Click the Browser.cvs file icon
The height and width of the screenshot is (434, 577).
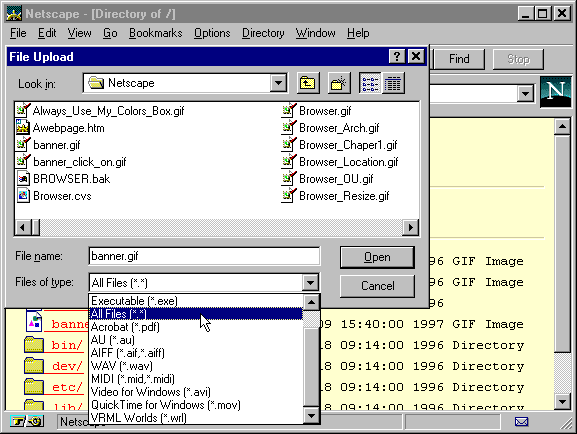click(23, 195)
